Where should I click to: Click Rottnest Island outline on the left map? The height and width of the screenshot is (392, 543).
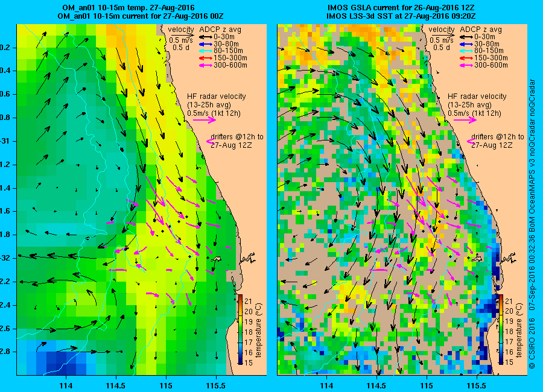click(217, 259)
